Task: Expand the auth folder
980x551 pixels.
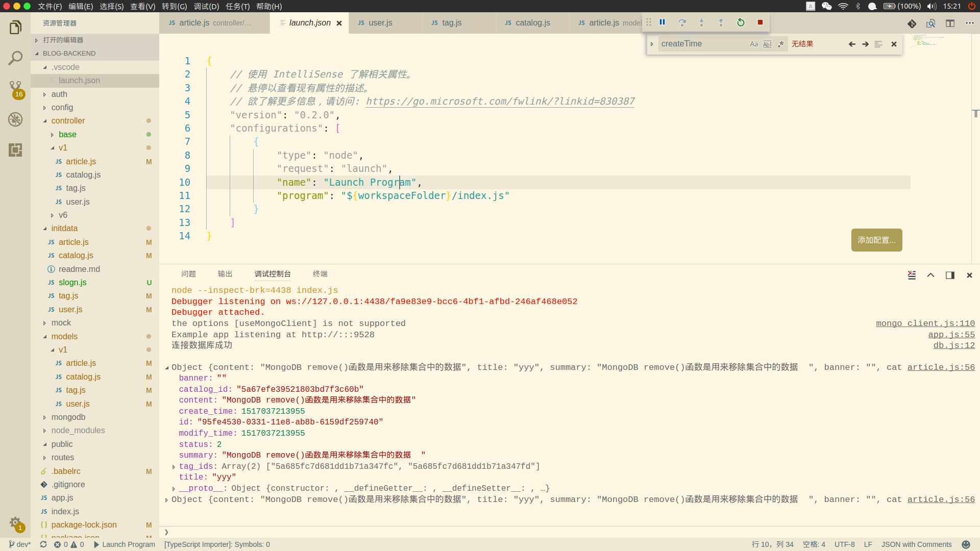Action: [59, 94]
